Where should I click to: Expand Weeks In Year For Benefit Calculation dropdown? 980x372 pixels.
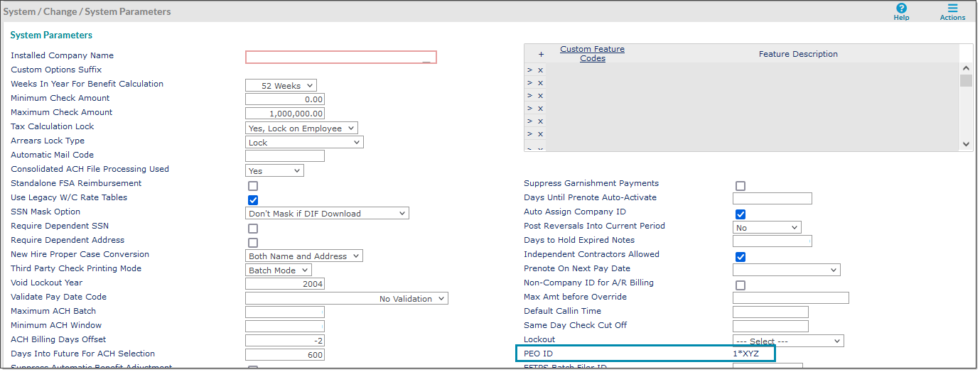281,86
